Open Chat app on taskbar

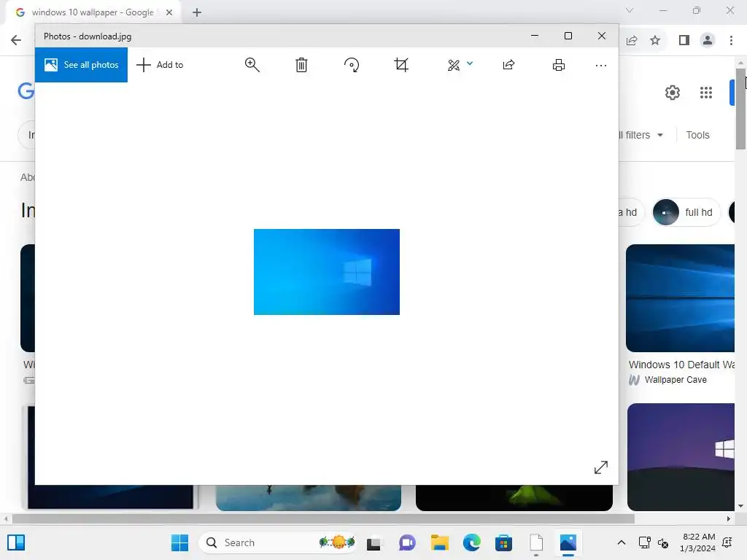[407, 542]
